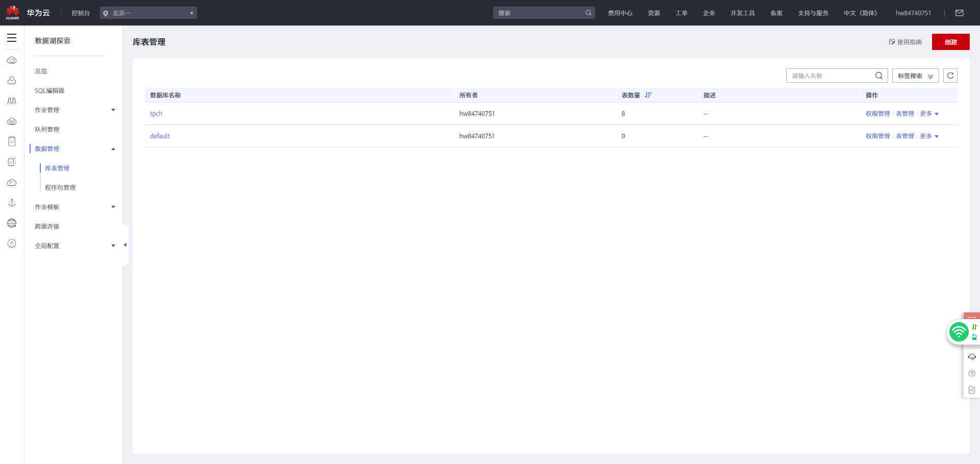The width and height of the screenshot is (980, 464).
Task: Open the tpch database link
Action: [x=156, y=114]
